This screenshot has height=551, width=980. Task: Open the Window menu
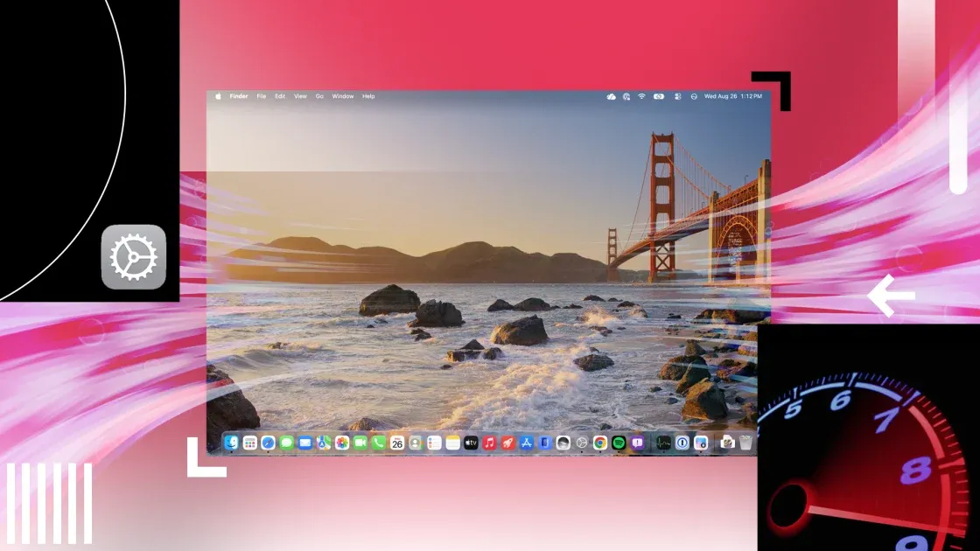[x=342, y=96]
